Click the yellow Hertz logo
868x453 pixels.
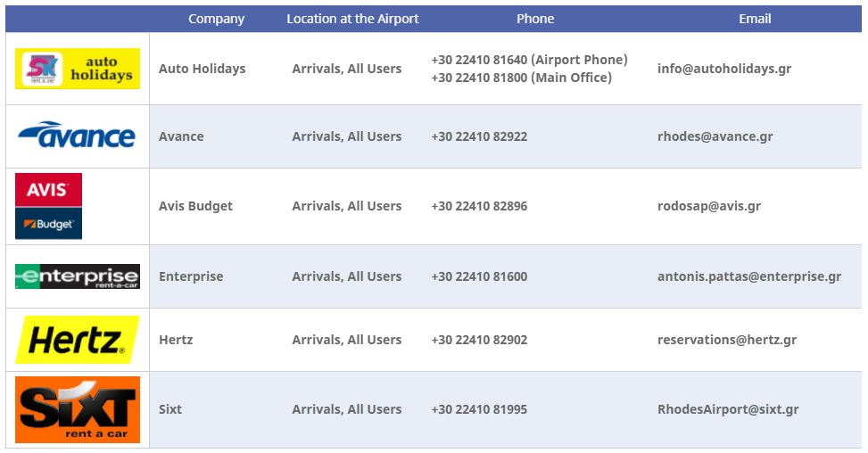point(78,340)
